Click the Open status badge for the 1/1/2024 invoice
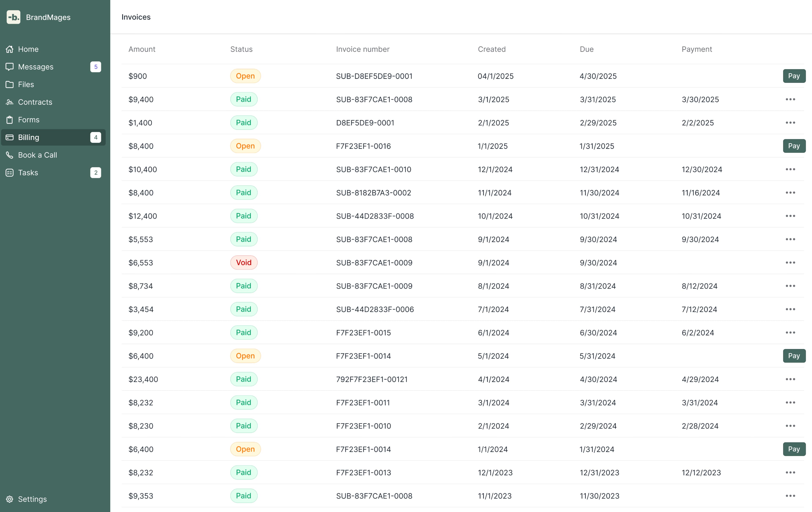812x512 pixels. tap(245, 449)
